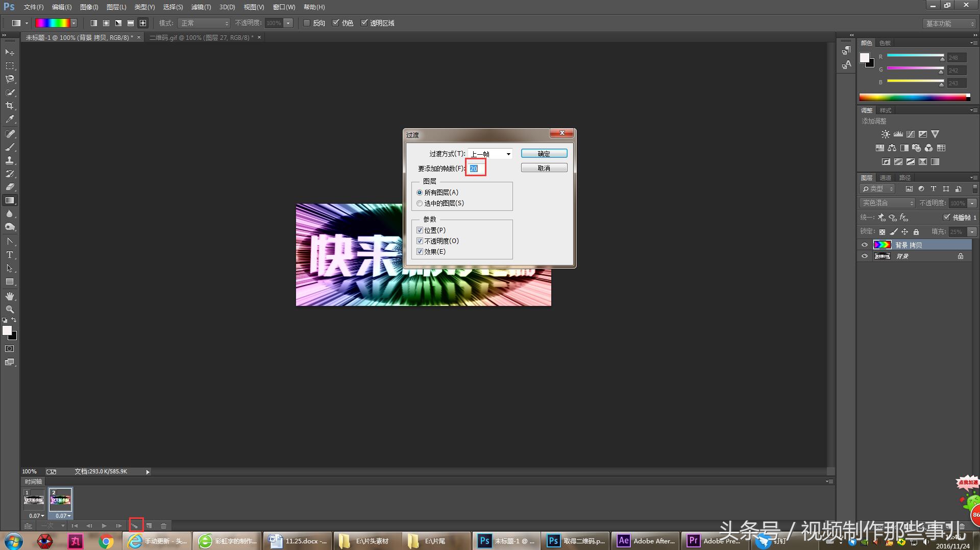Select the Crop tool
980x550 pixels.
[10, 106]
